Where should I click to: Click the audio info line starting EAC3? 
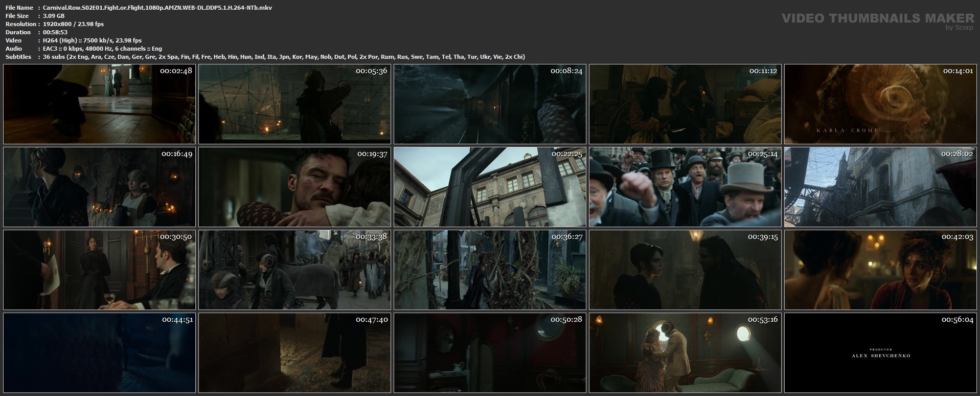pos(103,49)
